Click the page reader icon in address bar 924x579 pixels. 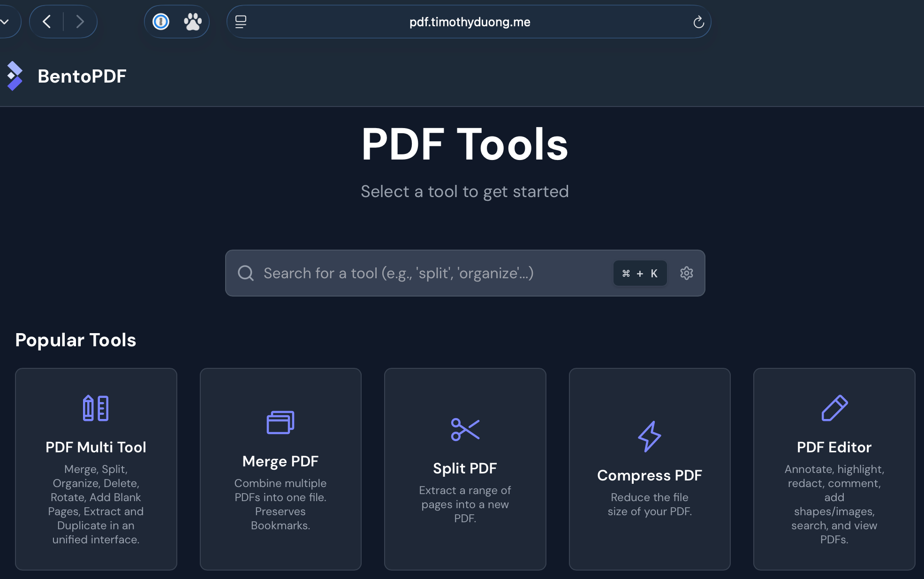click(241, 22)
